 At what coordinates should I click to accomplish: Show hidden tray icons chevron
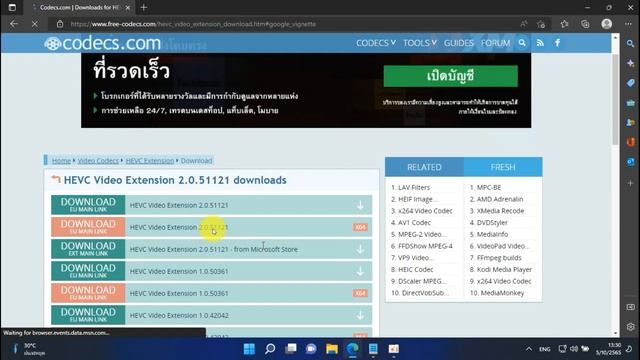pyautogui.click(x=529, y=349)
